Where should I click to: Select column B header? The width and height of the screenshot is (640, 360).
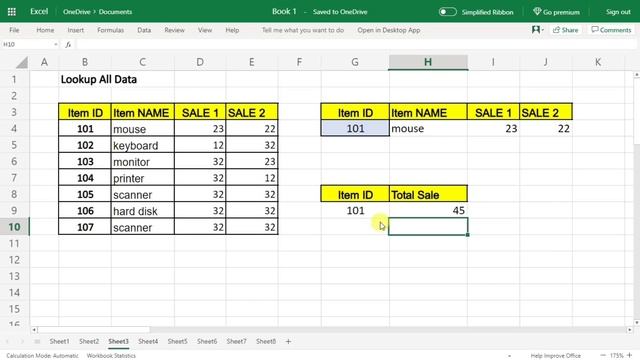click(x=85, y=62)
